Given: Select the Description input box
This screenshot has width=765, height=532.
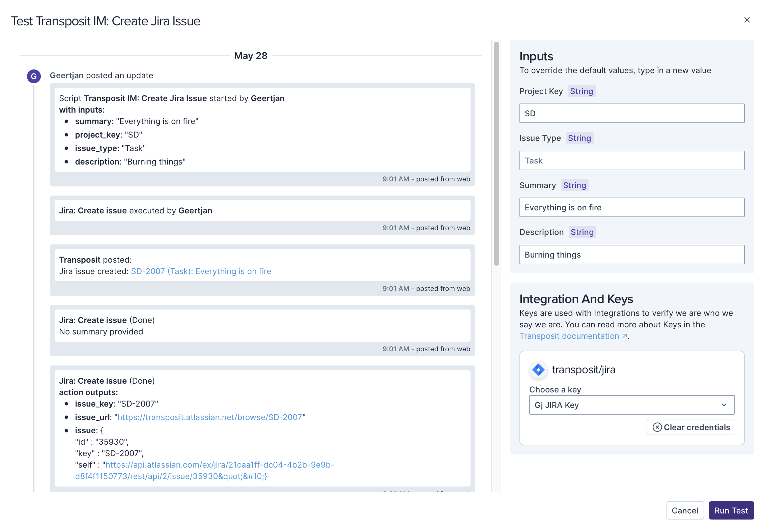Looking at the screenshot, I should tap(631, 255).
